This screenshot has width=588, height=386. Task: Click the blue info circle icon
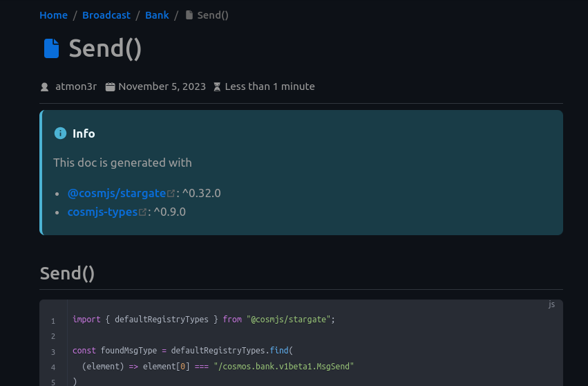[60, 134]
